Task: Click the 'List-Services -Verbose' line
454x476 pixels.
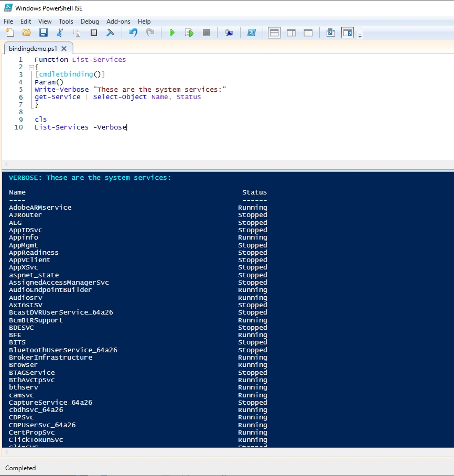Action: 81,127
